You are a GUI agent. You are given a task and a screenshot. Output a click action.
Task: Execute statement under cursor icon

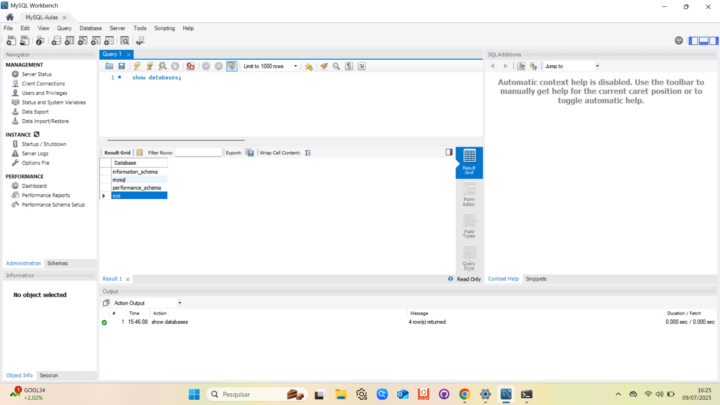(x=150, y=66)
